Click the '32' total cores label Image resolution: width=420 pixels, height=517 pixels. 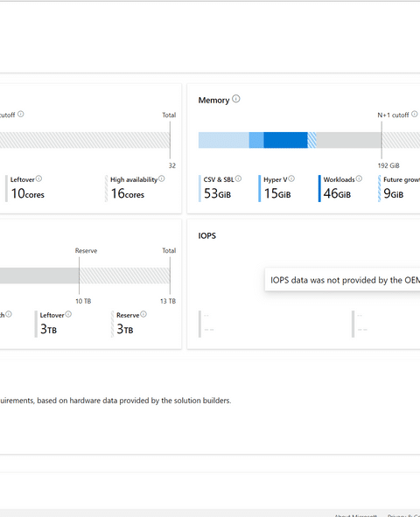pyautogui.click(x=172, y=165)
